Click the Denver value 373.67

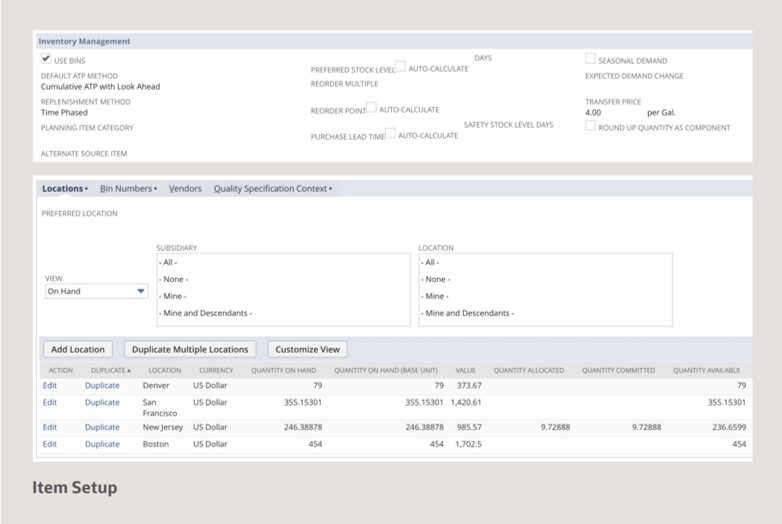tap(469, 385)
